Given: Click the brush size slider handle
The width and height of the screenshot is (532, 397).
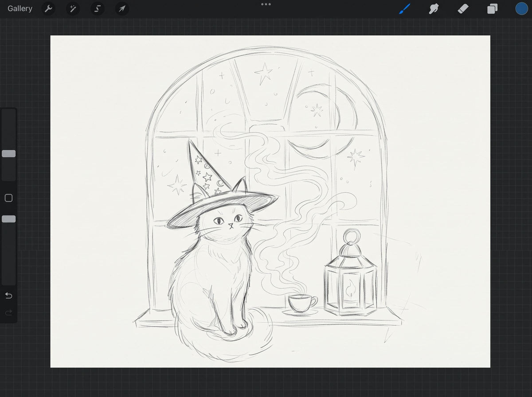Looking at the screenshot, I should click(8, 154).
